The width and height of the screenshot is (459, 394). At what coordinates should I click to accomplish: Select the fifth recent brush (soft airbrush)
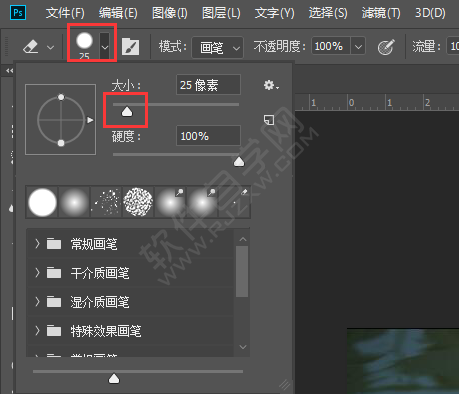170,202
